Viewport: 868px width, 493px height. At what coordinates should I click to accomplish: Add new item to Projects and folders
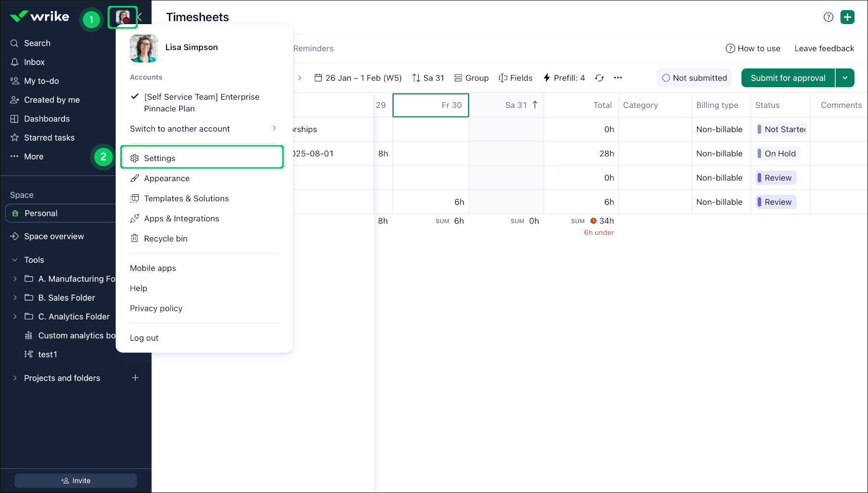click(x=135, y=378)
